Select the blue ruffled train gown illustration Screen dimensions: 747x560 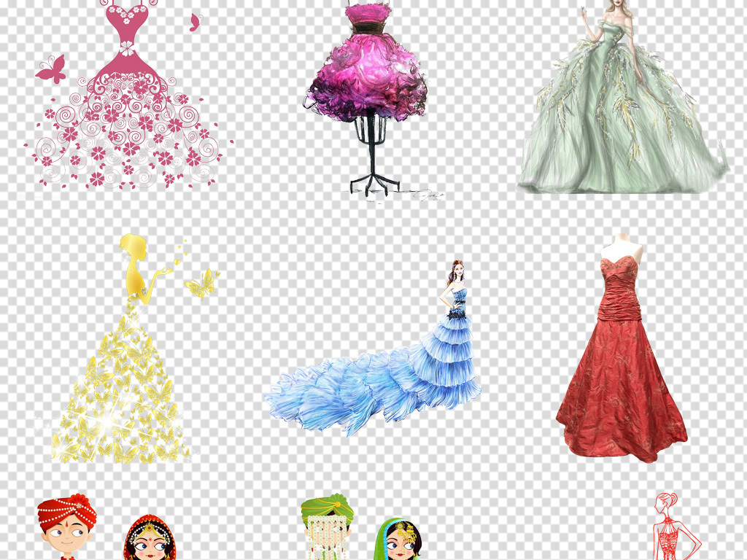coord(373,348)
